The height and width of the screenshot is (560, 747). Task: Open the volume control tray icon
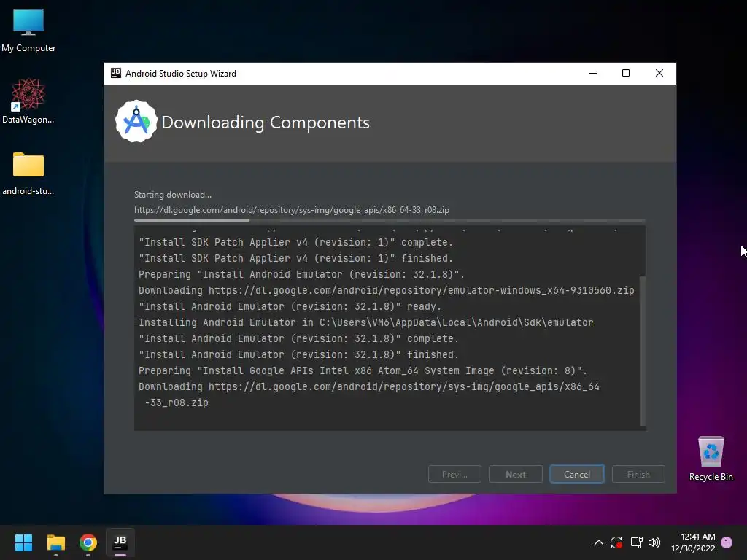point(654,542)
